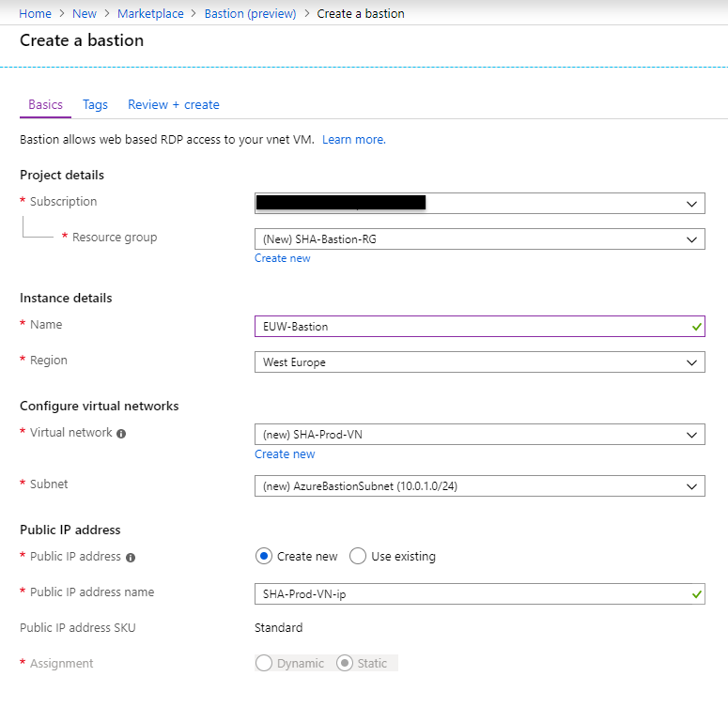Open the Region dropdown showing West Europe
Viewport: 728px width, 707px height.
[479, 361]
